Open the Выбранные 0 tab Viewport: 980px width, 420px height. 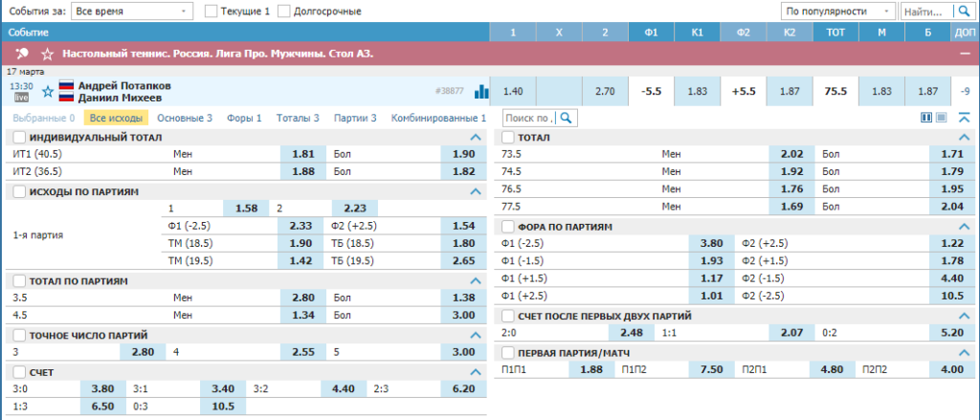click(44, 118)
